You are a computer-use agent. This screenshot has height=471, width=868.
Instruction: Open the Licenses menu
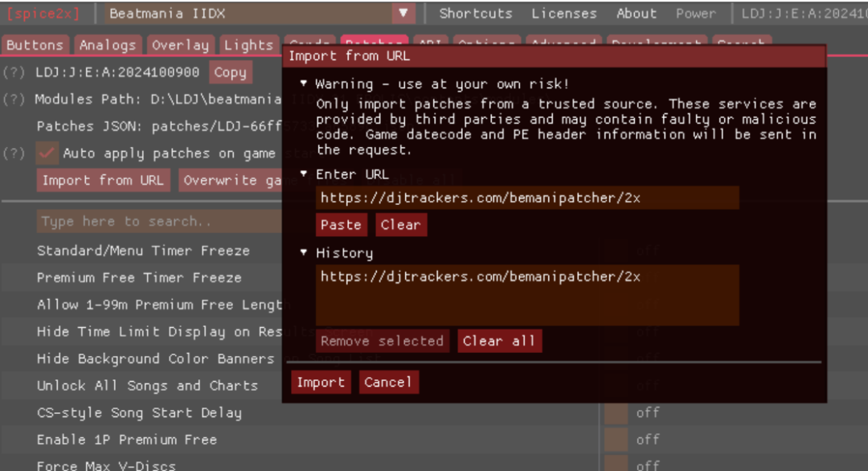click(563, 14)
